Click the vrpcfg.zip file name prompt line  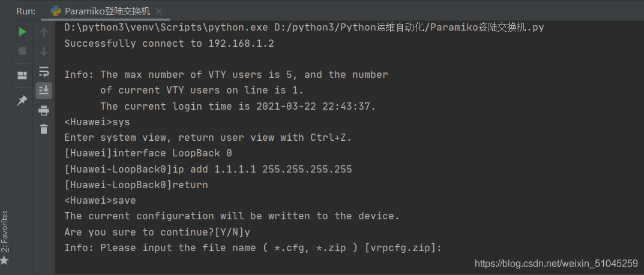253,247
